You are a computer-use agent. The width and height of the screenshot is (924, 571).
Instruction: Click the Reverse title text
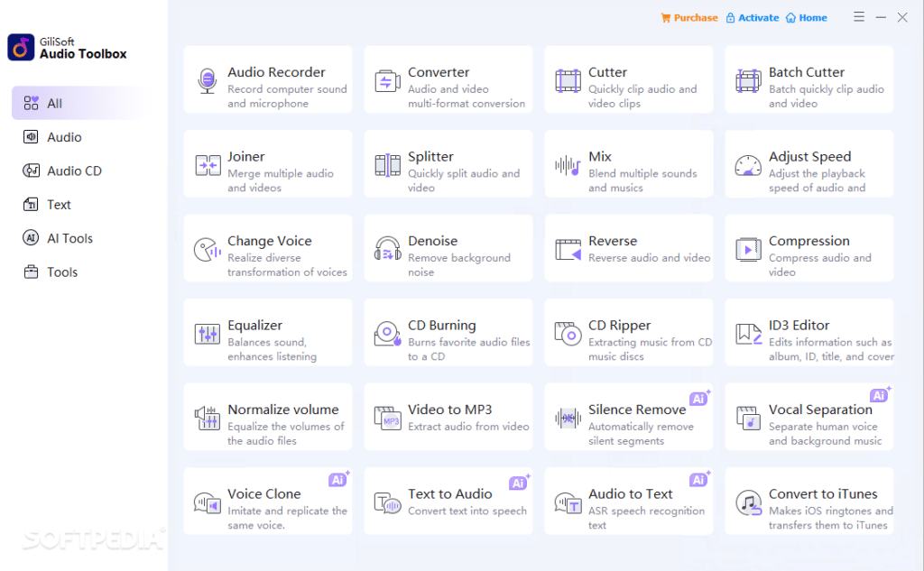613,241
